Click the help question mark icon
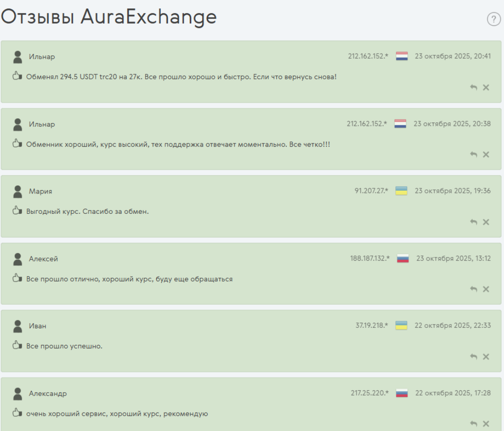 [x=494, y=19]
